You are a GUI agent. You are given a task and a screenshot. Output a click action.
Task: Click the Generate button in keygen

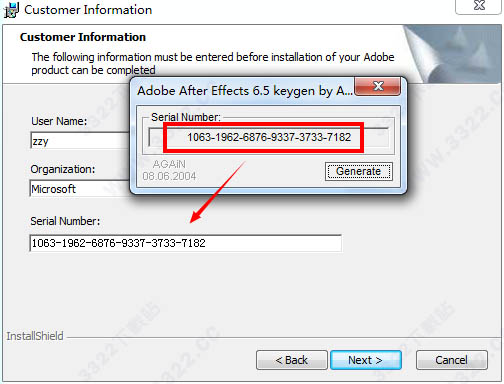359,171
